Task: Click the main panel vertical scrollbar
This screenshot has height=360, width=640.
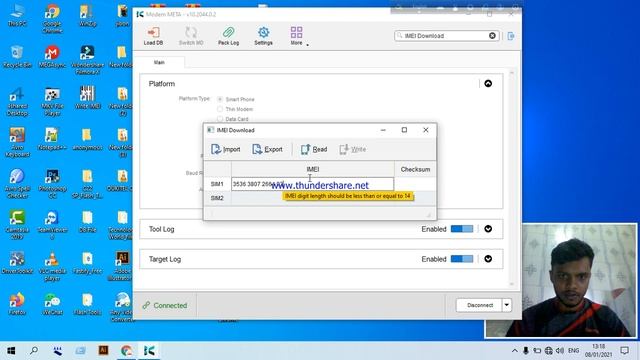Action: pyautogui.click(x=512, y=178)
